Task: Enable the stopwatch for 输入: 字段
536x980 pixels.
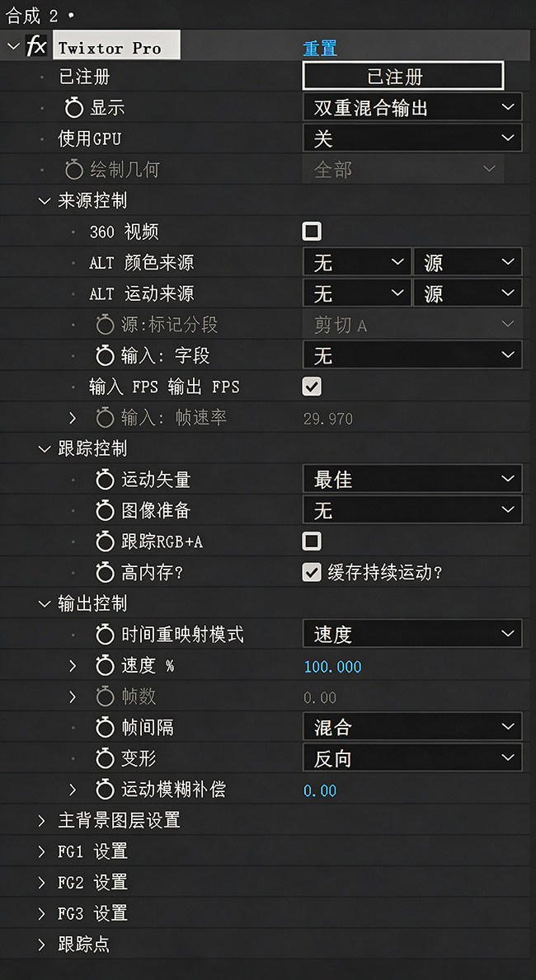Action: coord(105,355)
